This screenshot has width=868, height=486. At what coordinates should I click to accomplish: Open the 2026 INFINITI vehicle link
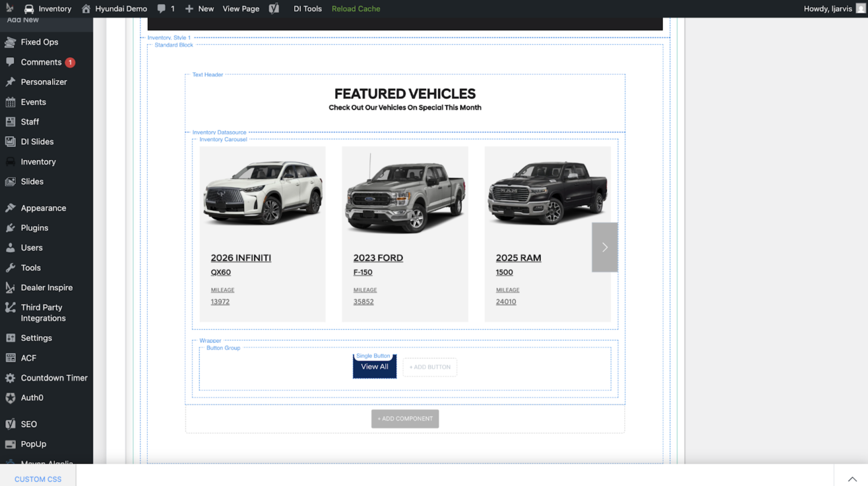241,258
